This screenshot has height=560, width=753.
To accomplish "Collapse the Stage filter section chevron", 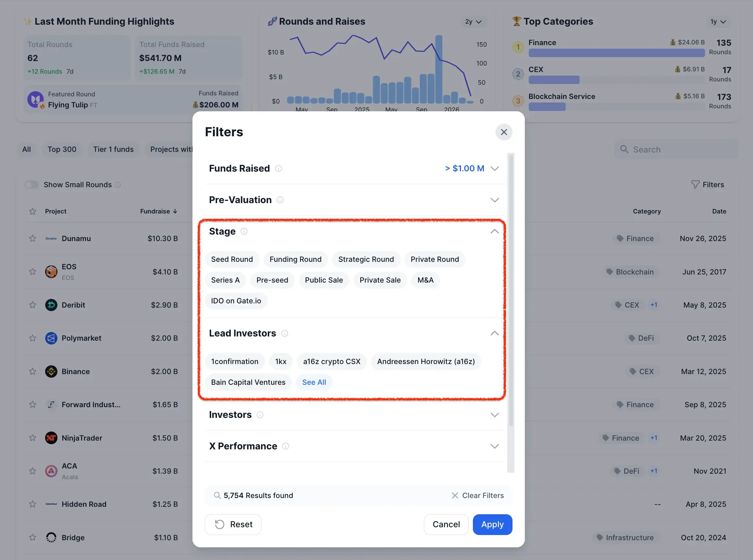I will point(494,232).
